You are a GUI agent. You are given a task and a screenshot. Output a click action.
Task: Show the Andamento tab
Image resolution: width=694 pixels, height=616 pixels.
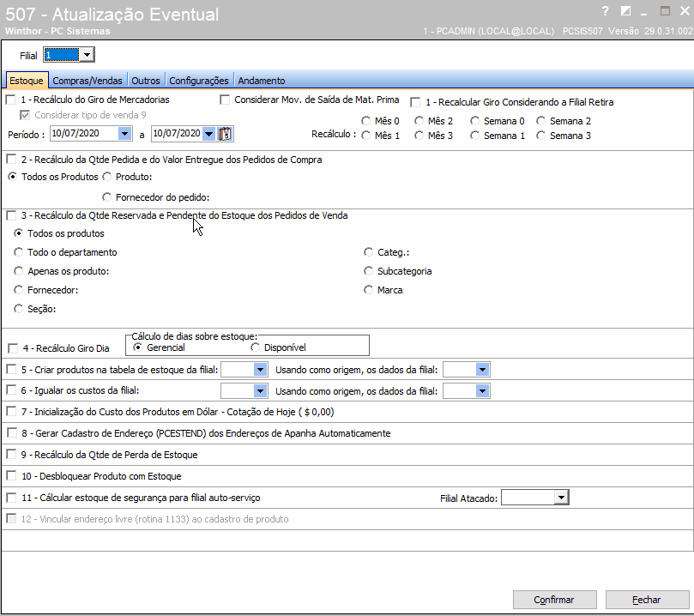[x=262, y=81]
